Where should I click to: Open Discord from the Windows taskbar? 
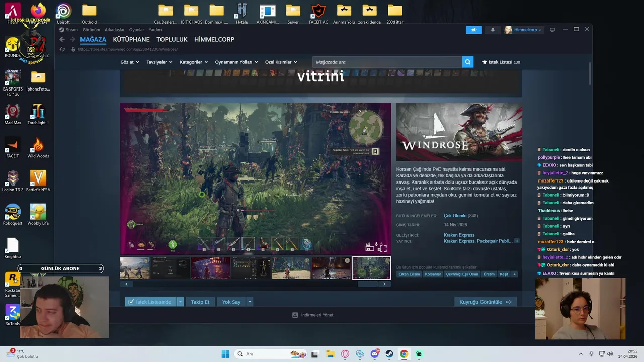click(375, 354)
